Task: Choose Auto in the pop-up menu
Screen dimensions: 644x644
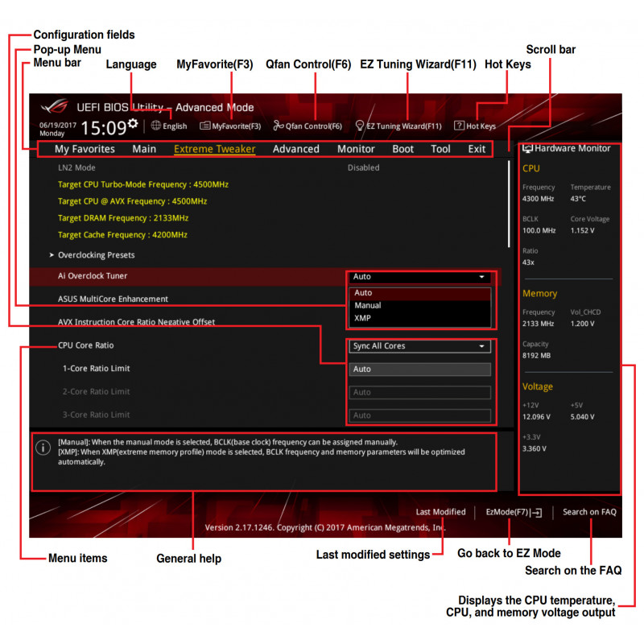Action: point(419,293)
